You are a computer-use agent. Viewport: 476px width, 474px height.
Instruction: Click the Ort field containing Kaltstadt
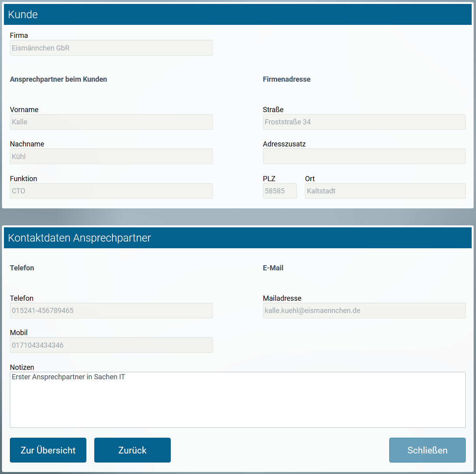point(385,191)
